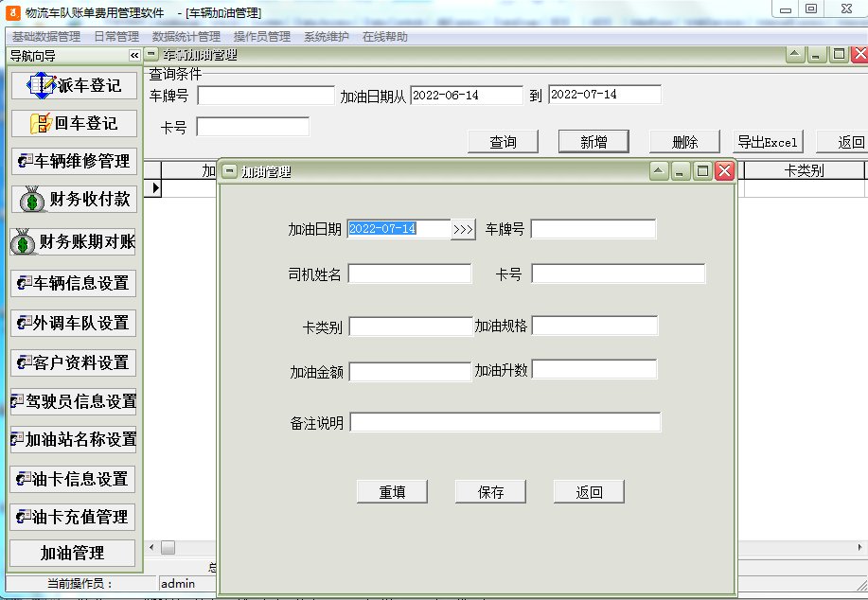
Task: Roll up 车辆加油管理 window
Action: [x=795, y=54]
